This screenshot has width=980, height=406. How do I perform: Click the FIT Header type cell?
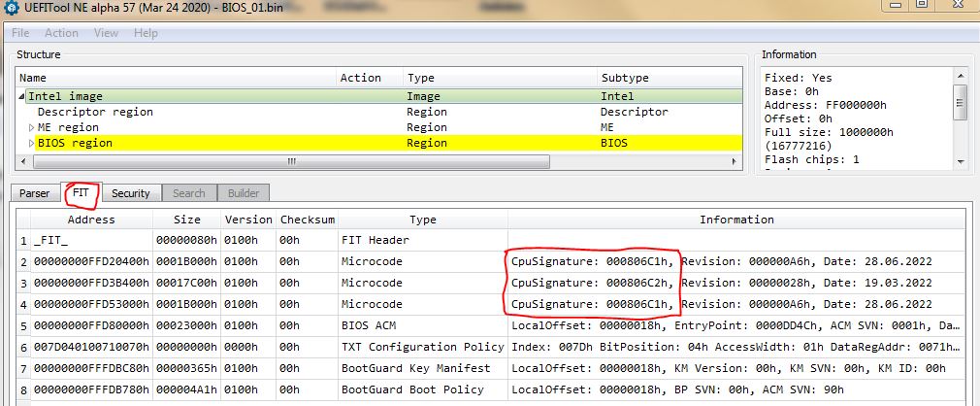(422, 240)
